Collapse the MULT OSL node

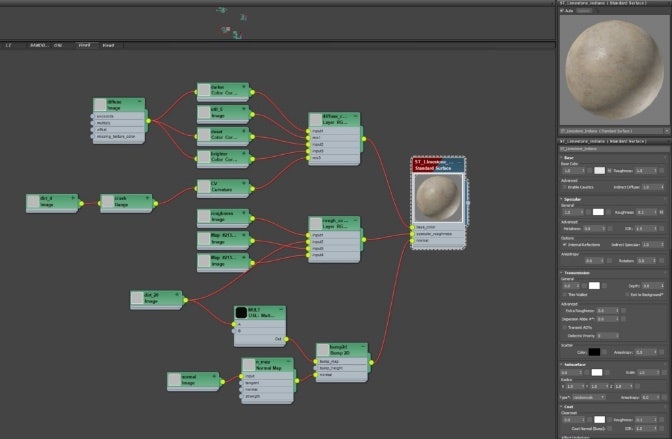point(281,309)
